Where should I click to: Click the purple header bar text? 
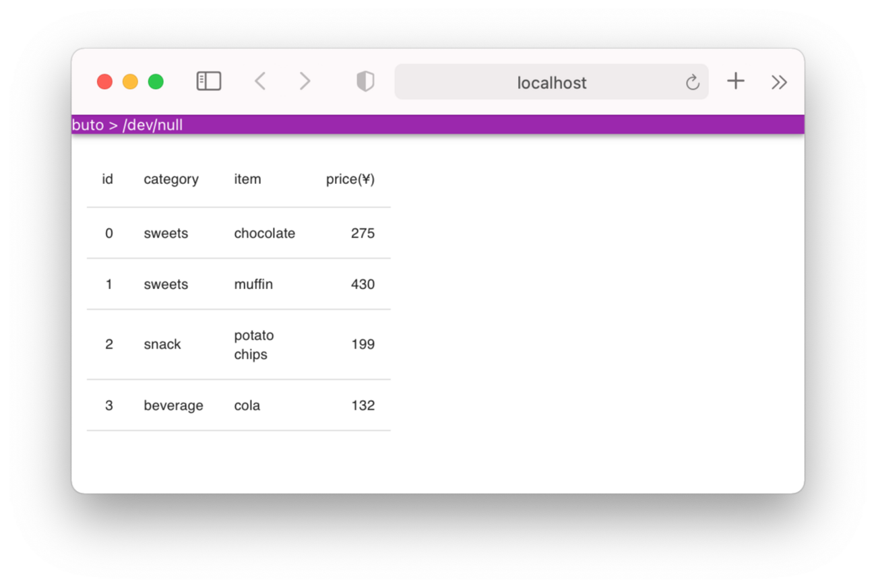pyautogui.click(x=127, y=125)
